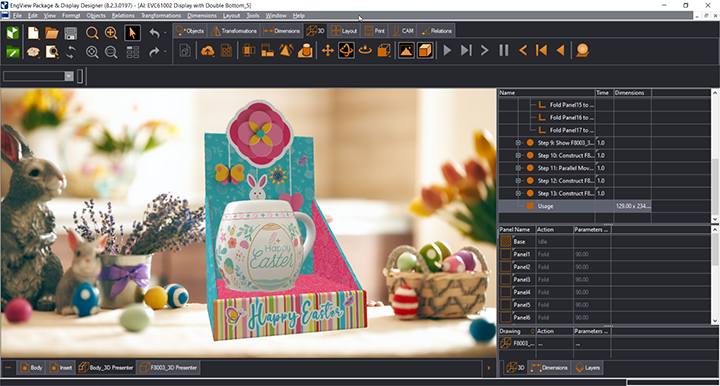Expand Step 9: Show F8003 node
The image size is (720, 386).
click(518, 143)
